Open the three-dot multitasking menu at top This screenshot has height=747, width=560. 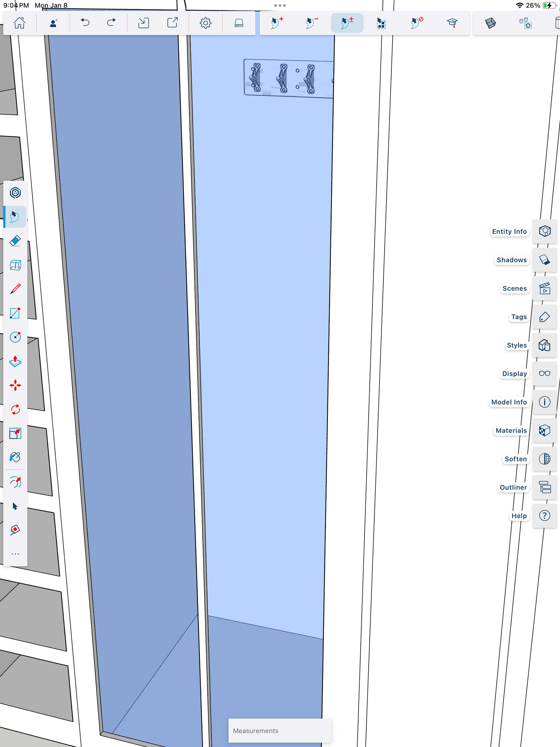pyautogui.click(x=280, y=6)
